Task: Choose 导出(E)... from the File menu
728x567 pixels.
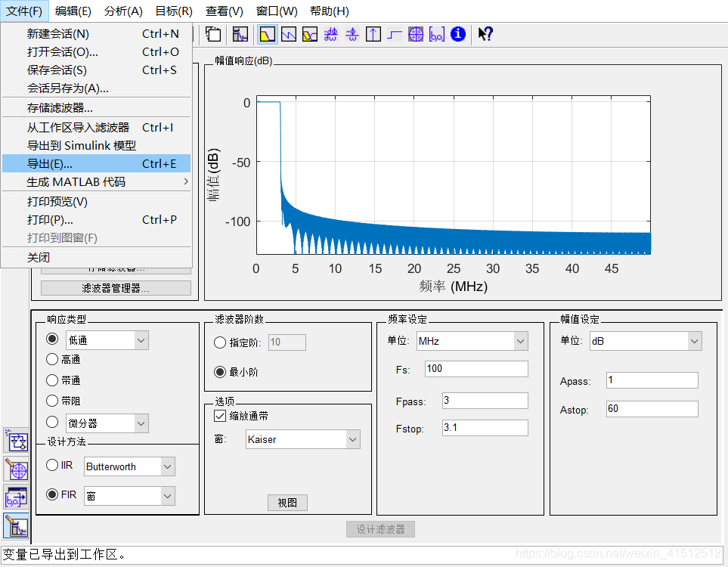Action: click(x=97, y=163)
